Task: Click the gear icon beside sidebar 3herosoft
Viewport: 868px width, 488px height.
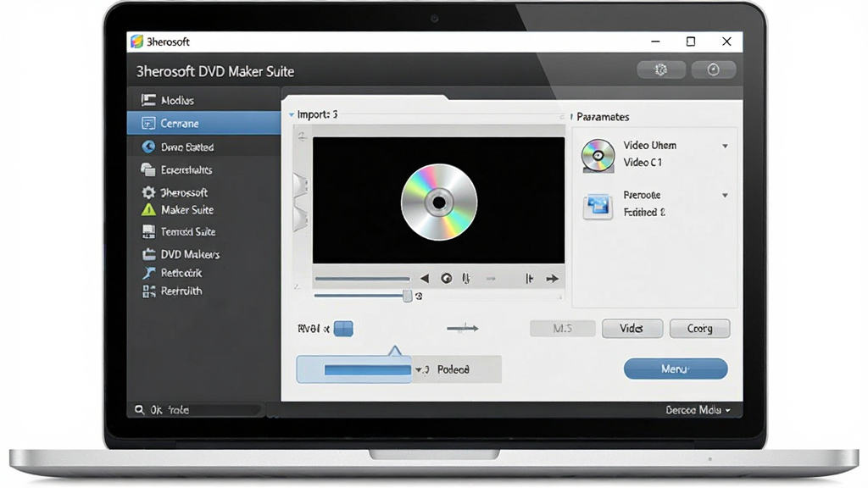Action: pyautogui.click(x=148, y=192)
